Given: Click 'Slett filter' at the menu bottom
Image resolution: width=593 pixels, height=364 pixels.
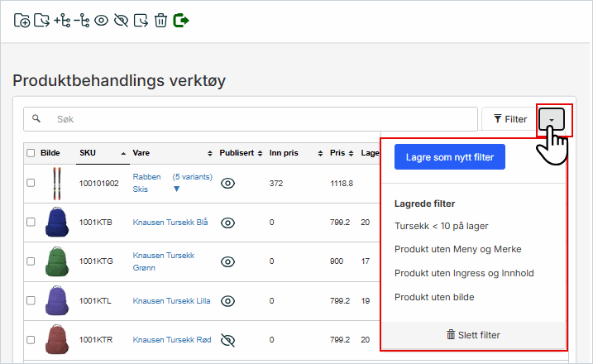Looking at the screenshot, I should [x=473, y=335].
